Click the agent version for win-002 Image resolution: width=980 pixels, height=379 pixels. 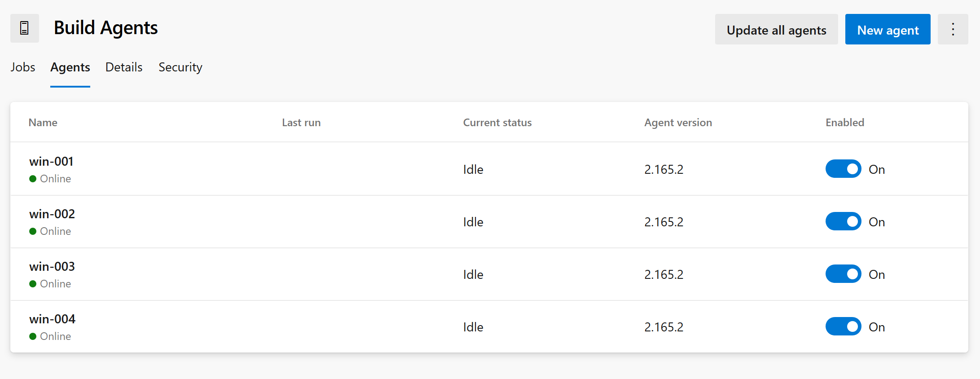coord(664,221)
